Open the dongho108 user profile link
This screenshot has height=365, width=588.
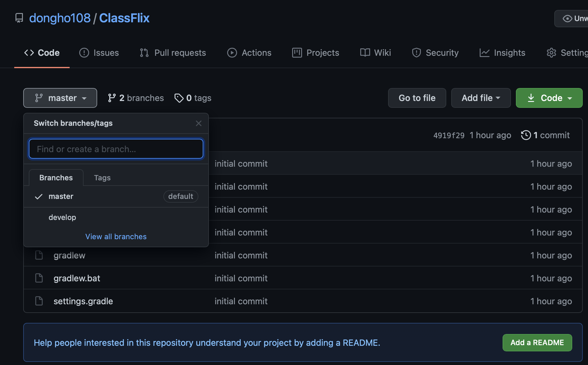pyautogui.click(x=60, y=18)
